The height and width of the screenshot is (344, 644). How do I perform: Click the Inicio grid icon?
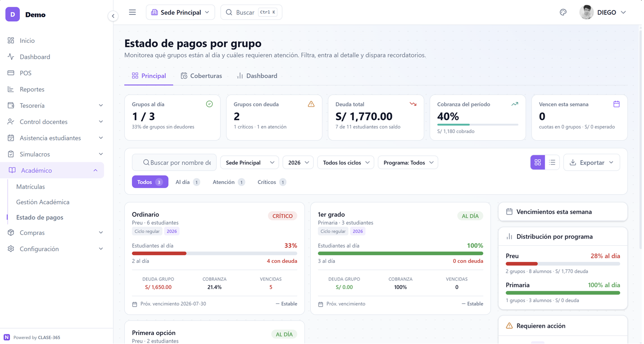tap(11, 41)
